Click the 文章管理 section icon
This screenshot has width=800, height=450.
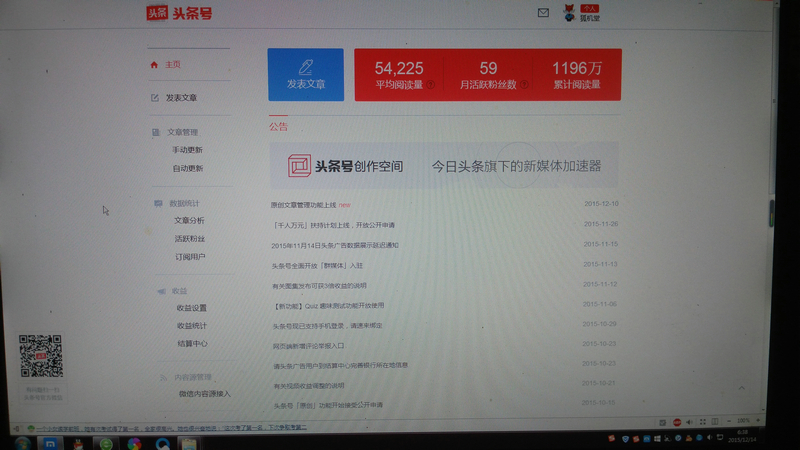pyautogui.click(x=156, y=132)
